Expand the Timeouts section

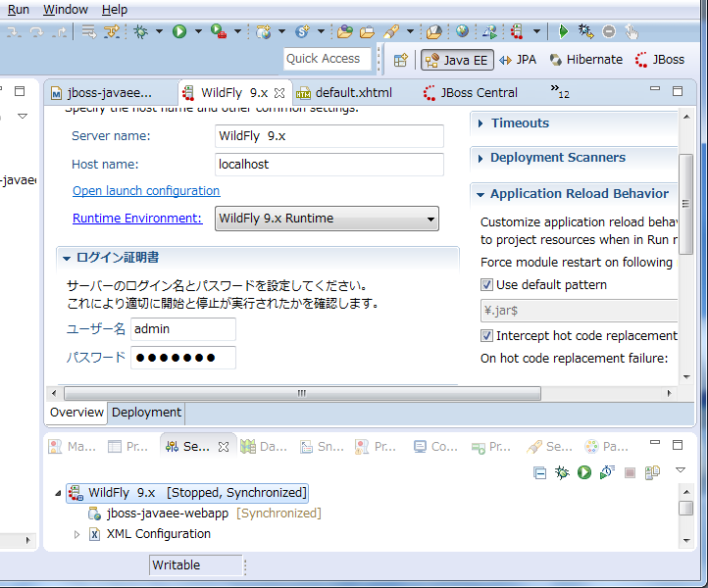(480, 123)
